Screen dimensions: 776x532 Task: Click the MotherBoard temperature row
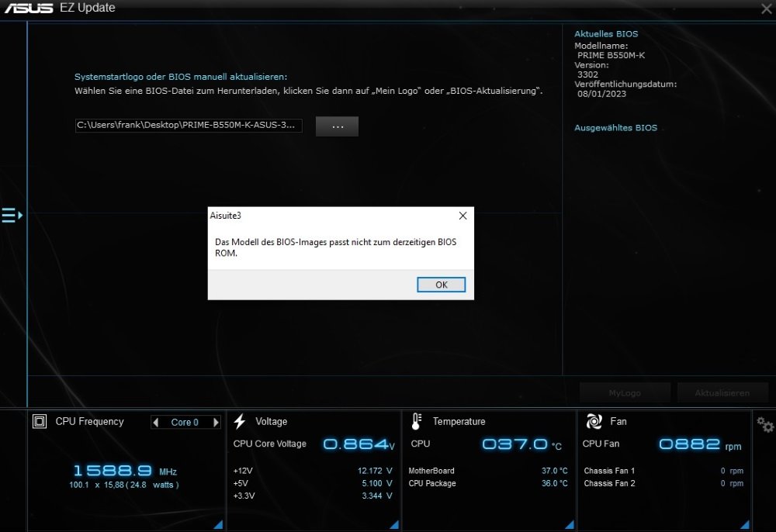(488, 471)
